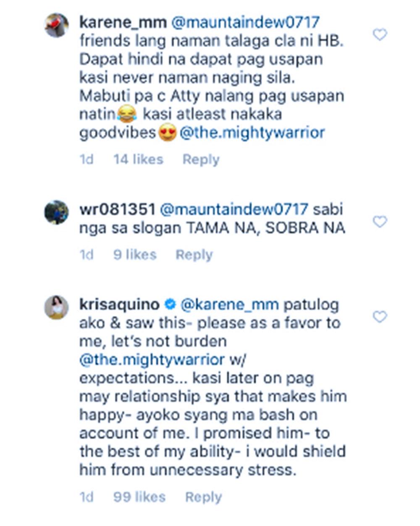View the 9 likes list
Image resolution: width=420 pixels, height=526 pixels.
[x=135, y=255]
